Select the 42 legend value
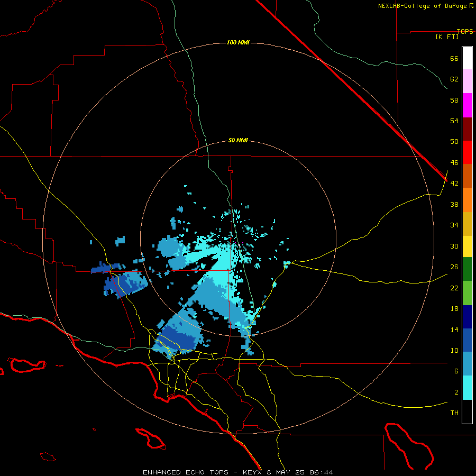Viewport: 476px width, 476px height. coord(454,184)
